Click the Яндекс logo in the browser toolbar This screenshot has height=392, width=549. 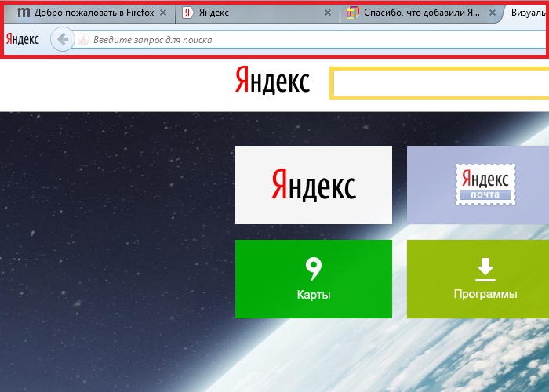(x=23, y=39)
